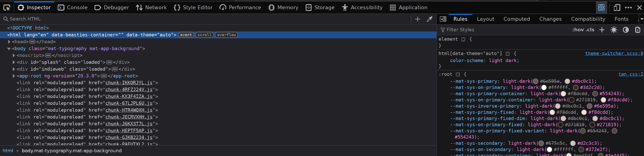This screenshot has width=644, height=156.
Task: Click the eyedropper color picker icon
Action: 430,19
